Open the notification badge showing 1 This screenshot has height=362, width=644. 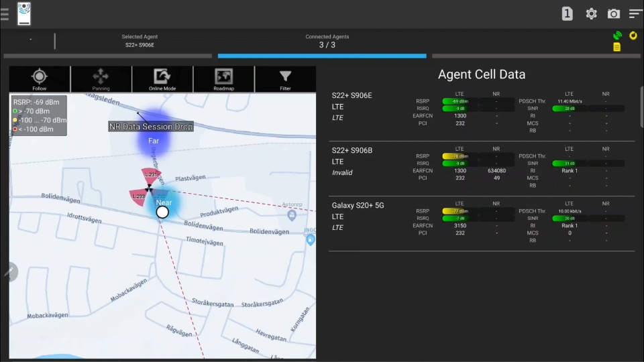568,14
